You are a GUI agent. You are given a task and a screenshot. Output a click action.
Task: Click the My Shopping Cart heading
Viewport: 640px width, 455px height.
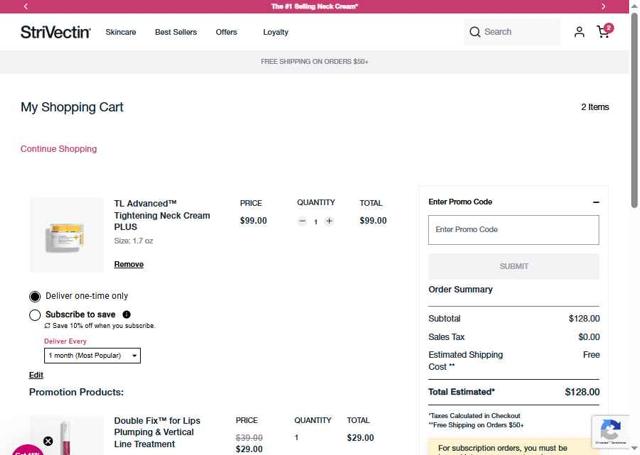pyautogui.click(x=72, y=107)
